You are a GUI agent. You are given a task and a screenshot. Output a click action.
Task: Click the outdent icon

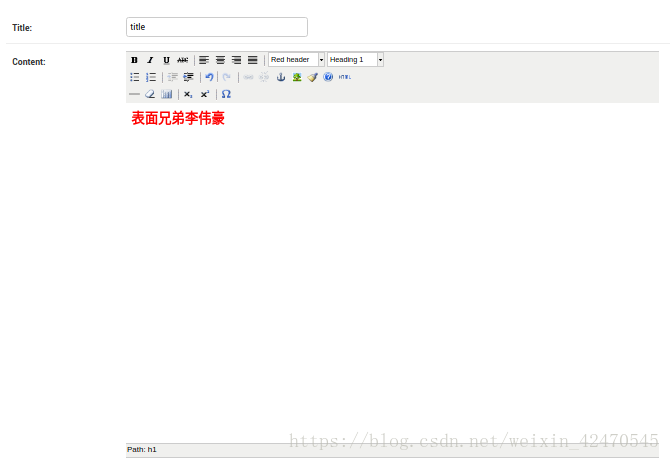[x=172, y=77]
